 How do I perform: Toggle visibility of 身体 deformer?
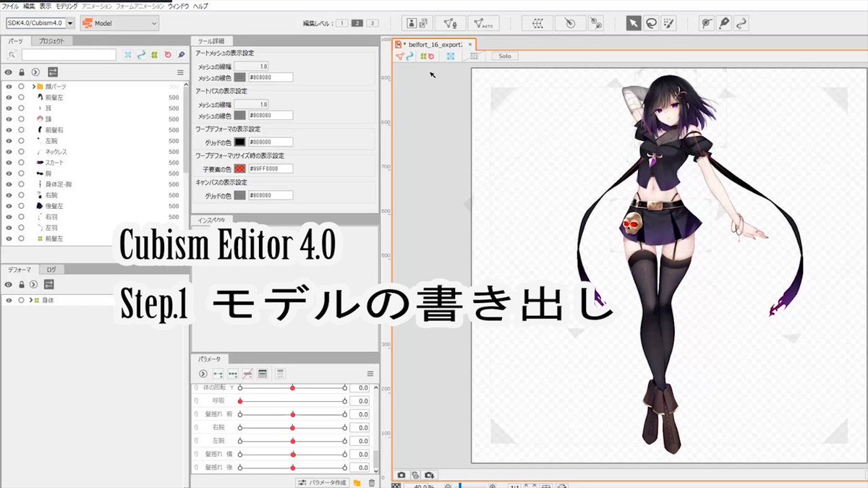pyautogui.click(x=9, y=300)
